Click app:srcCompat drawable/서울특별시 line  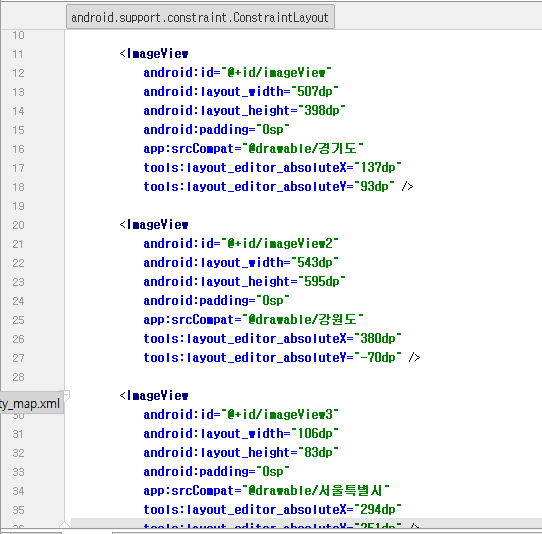pyautogui.click(x=266, y=490)
